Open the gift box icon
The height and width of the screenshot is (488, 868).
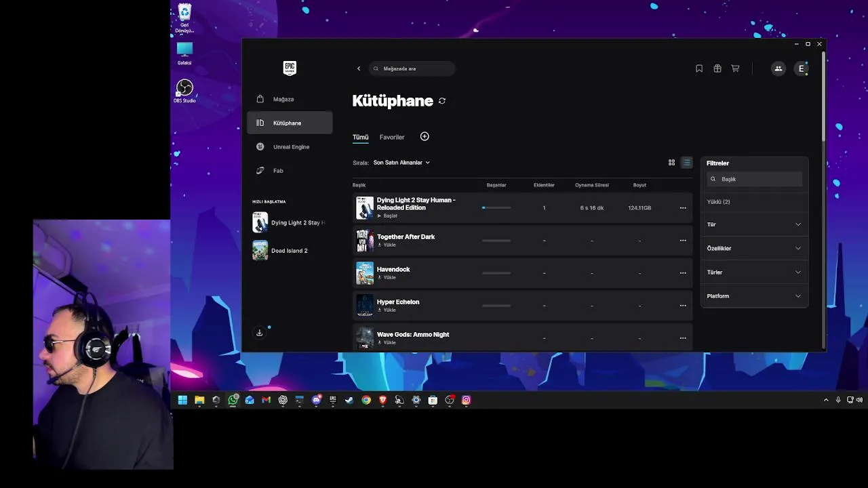[717, 68]
